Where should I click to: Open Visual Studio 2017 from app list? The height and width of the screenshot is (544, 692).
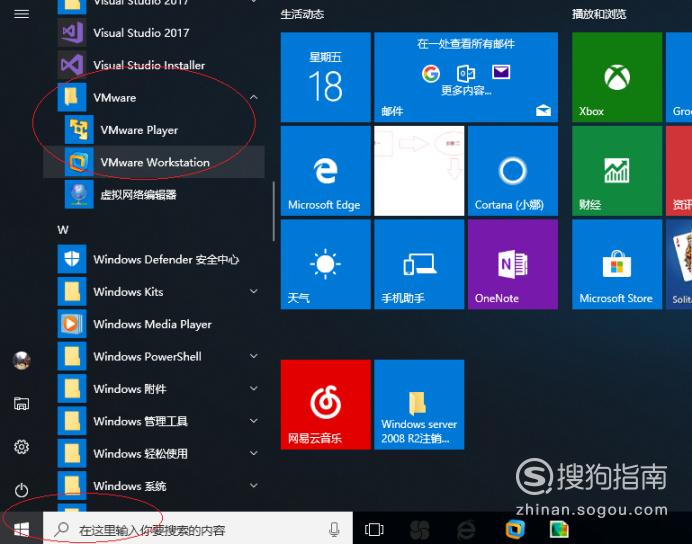[154, 33]
